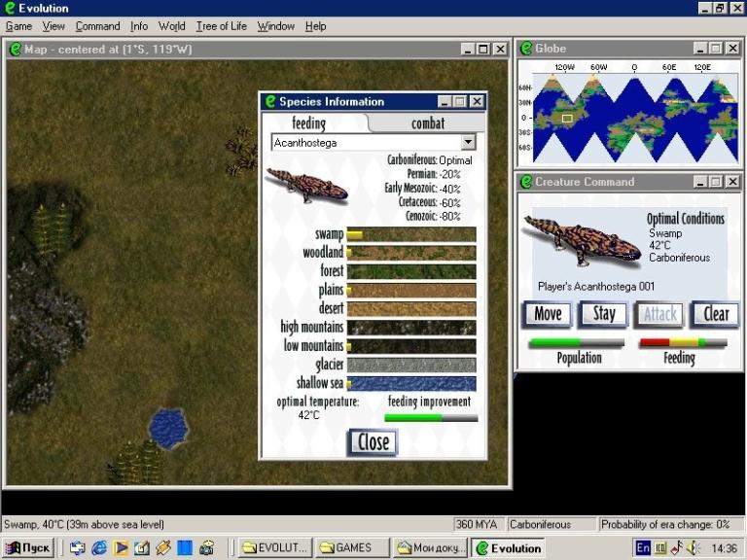Viewport: 747px width, 560px height.
Task: Click the feeding improvement progress bar
Action: tap(430, 418)
